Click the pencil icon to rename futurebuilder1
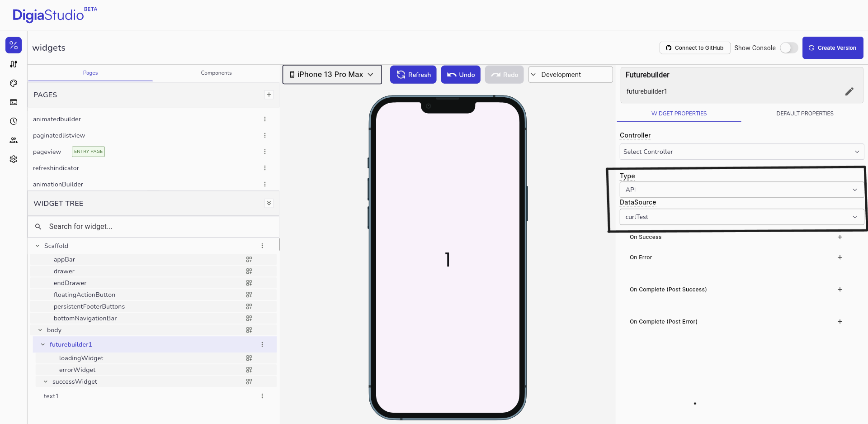The height and width of the screenshot is (424, 868). coord(849,91)
